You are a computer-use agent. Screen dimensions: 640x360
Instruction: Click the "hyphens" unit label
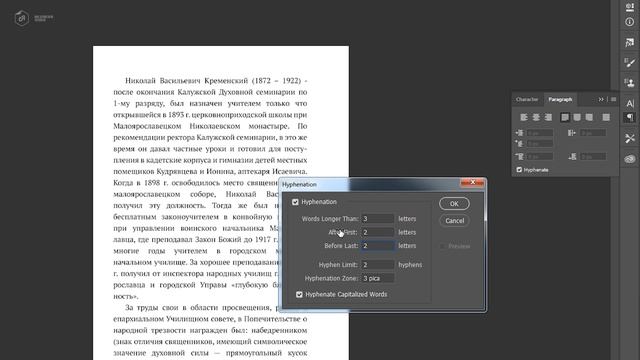(x=410, y=265)
